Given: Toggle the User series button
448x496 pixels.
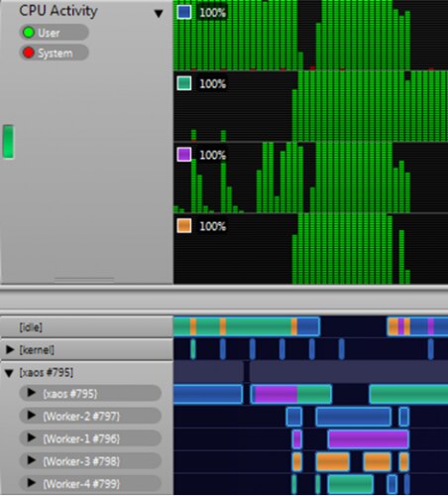Looking at the screenshot, I should point(54,33).
